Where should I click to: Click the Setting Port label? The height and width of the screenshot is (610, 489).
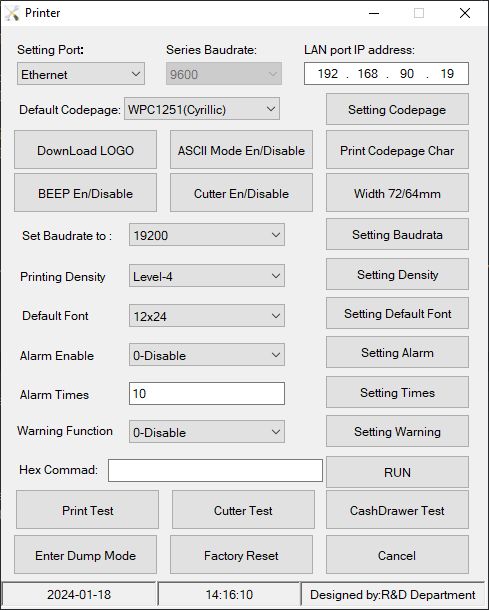click(51, 50)
